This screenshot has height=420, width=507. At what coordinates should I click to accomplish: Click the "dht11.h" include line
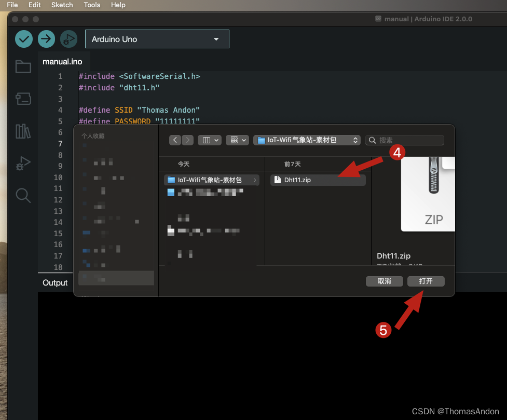[119, 88]
